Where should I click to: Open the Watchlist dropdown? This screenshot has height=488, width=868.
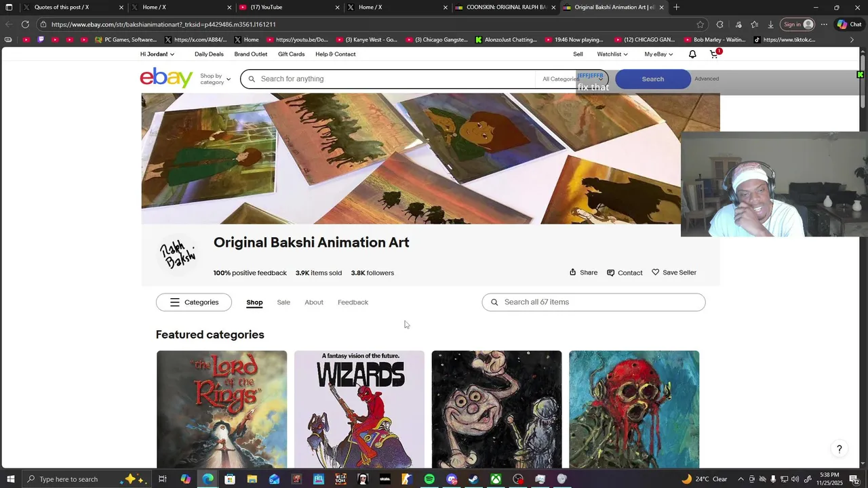click(x=612, y=54)
